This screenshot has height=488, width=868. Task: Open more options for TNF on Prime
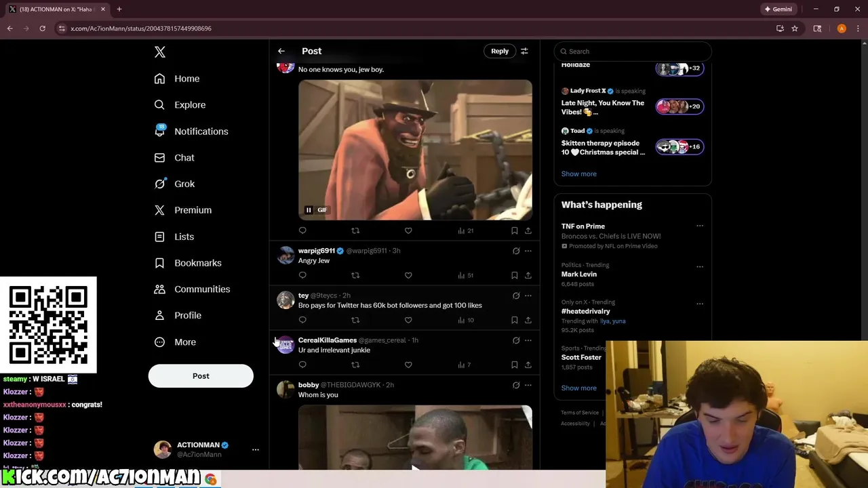700,226
